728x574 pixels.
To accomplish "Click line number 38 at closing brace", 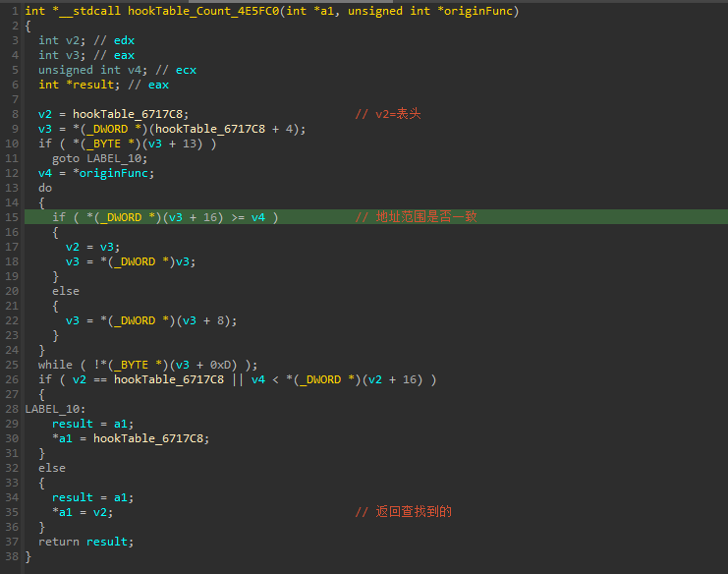I will tap(11, 556).
